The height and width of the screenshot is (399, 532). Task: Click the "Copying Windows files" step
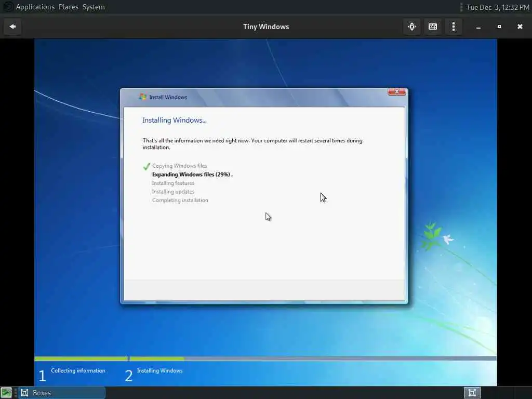coord(179,166)
